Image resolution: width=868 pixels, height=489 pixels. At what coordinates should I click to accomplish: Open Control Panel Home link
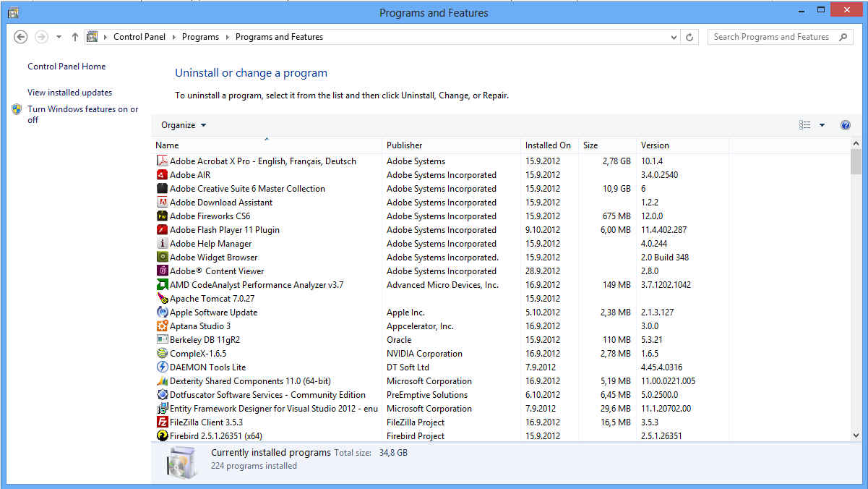tap(66, 67)
